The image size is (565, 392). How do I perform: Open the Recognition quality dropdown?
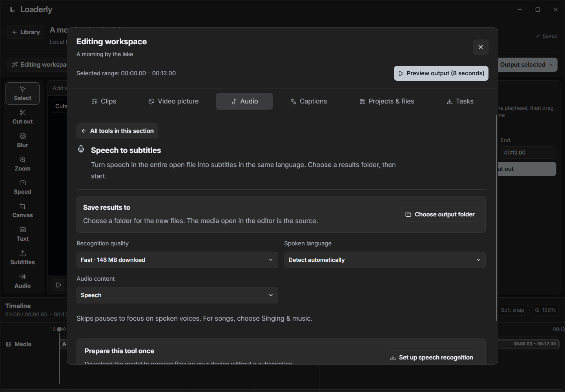click(x=177, y=260)
